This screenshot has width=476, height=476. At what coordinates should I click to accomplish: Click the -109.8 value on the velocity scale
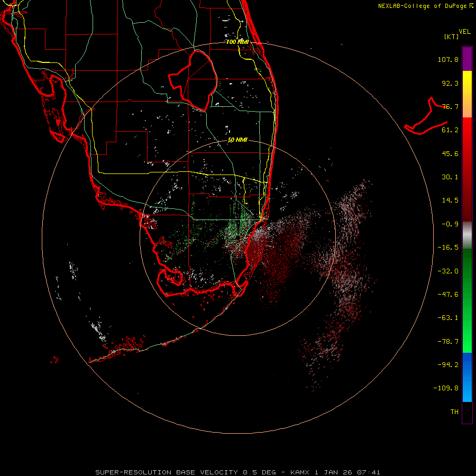tap(446, 388)
